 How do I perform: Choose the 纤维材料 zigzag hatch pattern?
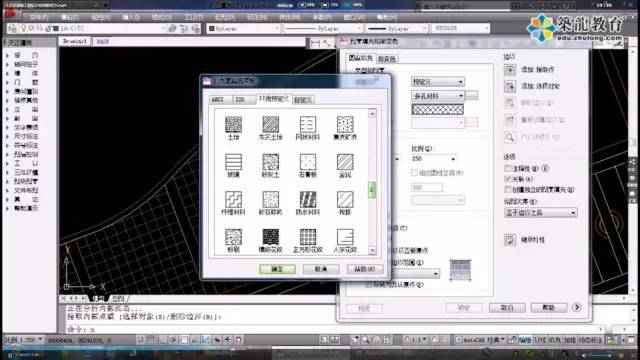(x=233, y=200)
